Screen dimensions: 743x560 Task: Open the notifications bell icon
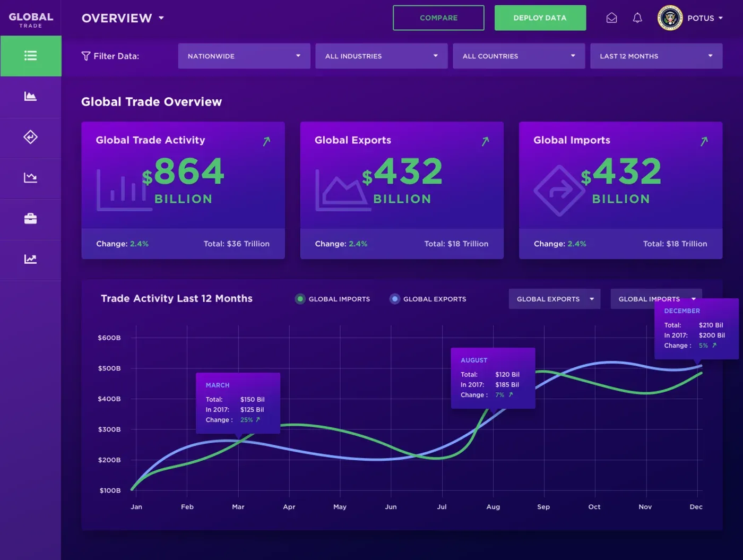tap(637, 18)
